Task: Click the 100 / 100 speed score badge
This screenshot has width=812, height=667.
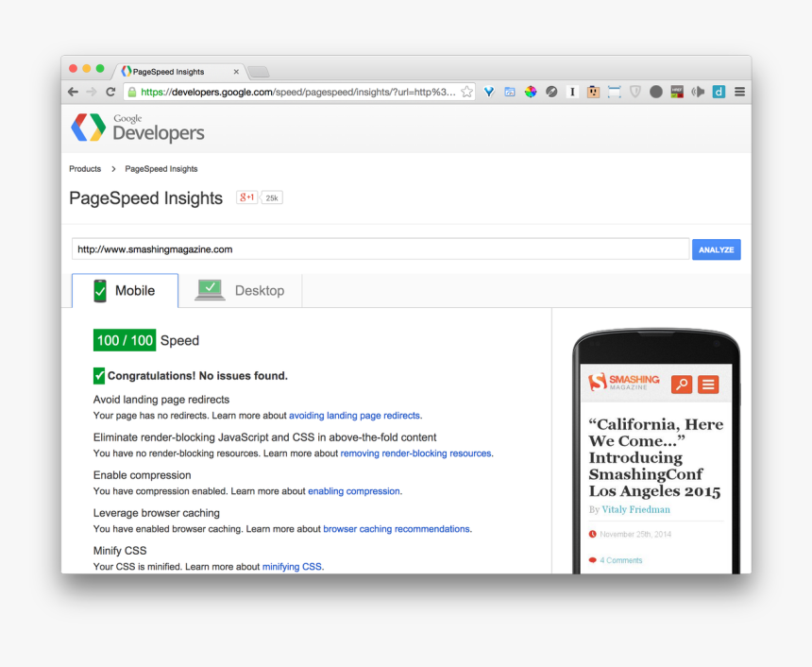Action: click(x=125, y=340)
